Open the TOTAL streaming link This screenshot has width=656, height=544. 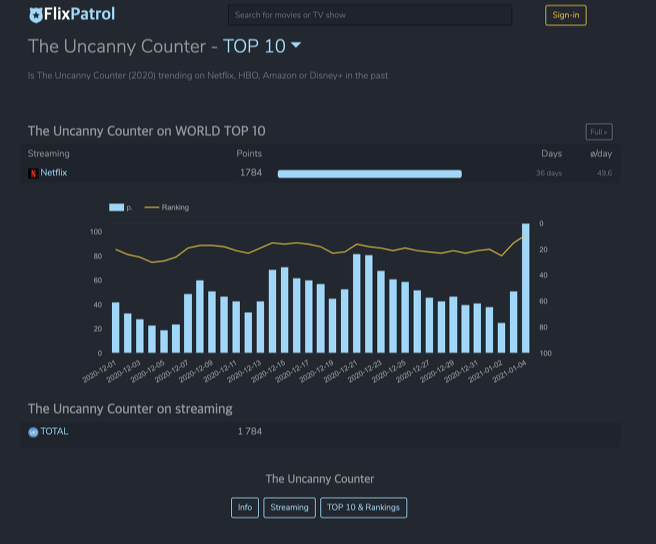click(54, 431)
